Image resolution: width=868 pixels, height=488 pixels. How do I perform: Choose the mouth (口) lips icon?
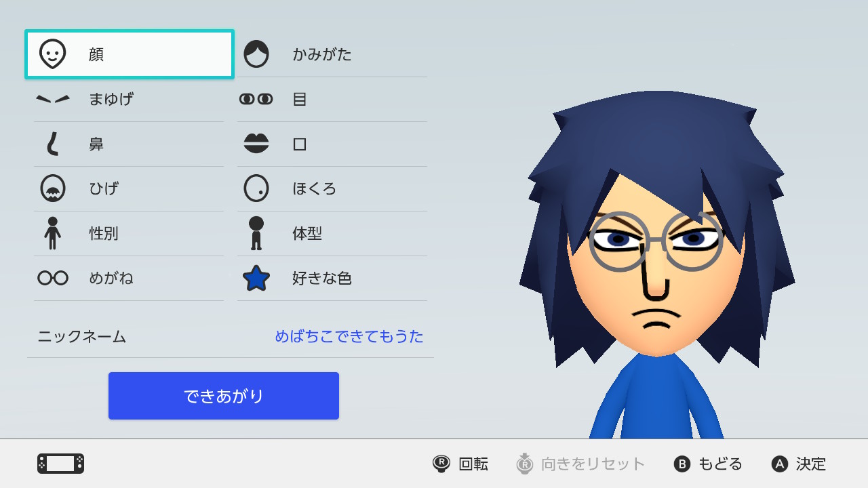pos(256,144)
